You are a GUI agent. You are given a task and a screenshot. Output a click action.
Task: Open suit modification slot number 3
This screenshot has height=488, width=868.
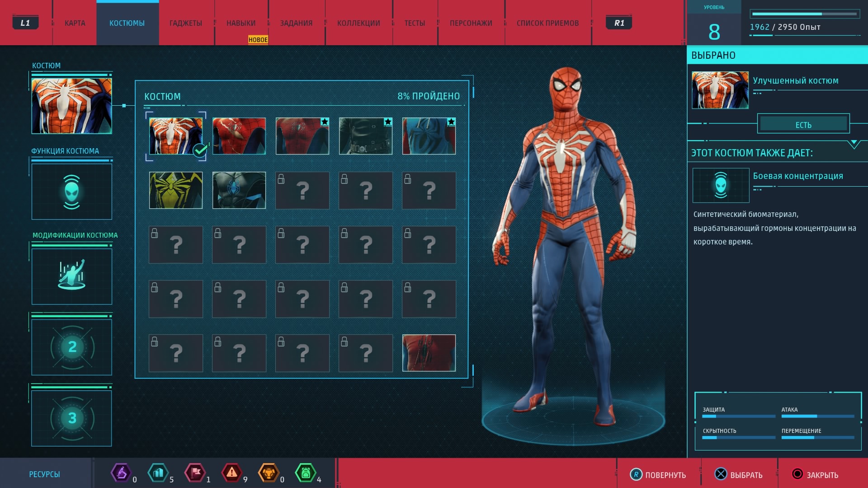click(71, 418)
